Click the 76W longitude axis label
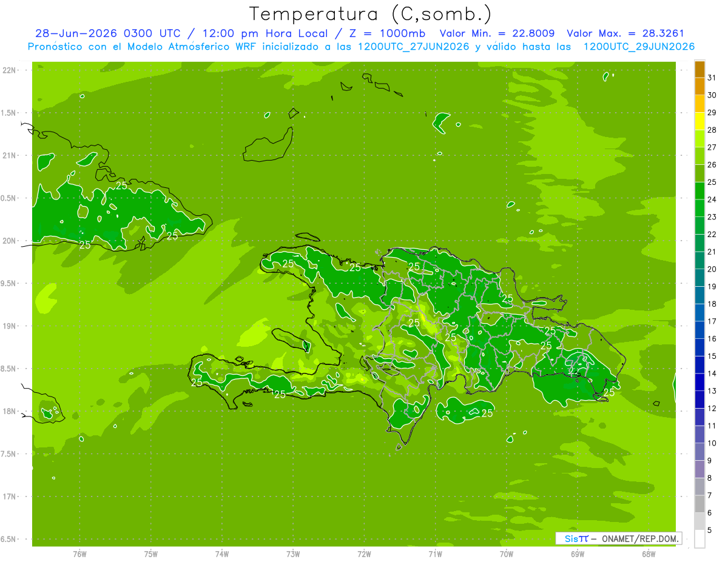The width and height of the screenshot is (728, 562). [79, 554]
